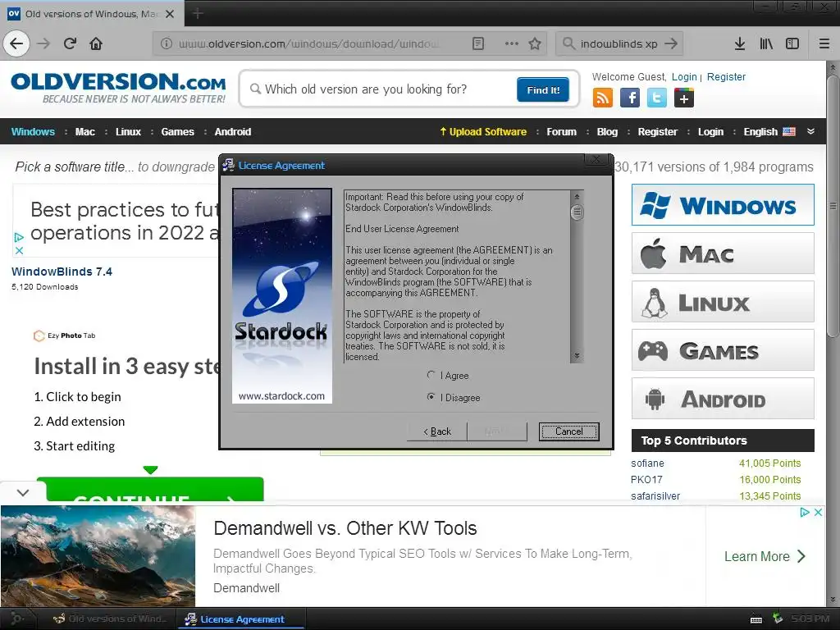Open the Android navigation menu item
This screenshot has width=840, height=630.
pos(232,132)
